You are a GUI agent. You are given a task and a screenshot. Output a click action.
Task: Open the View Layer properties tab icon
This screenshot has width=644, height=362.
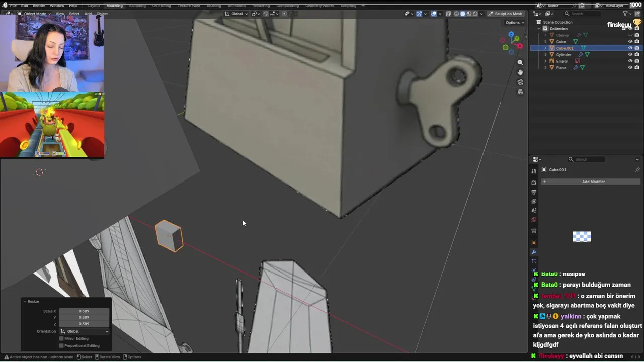coord(534,201)
